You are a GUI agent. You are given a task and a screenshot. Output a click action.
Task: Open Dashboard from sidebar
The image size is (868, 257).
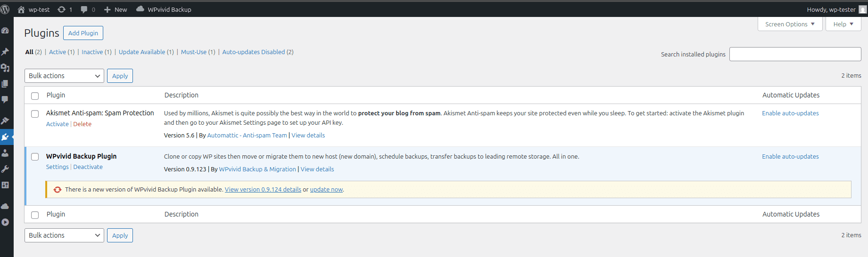pyautogui.click(x=5, y=31)
